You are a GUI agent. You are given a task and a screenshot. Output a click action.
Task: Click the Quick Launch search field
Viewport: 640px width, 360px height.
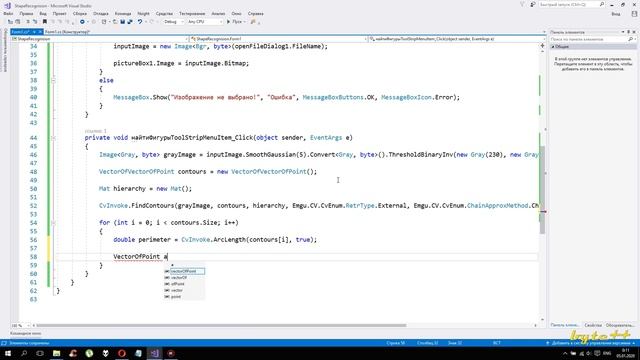tap(571, 4)
